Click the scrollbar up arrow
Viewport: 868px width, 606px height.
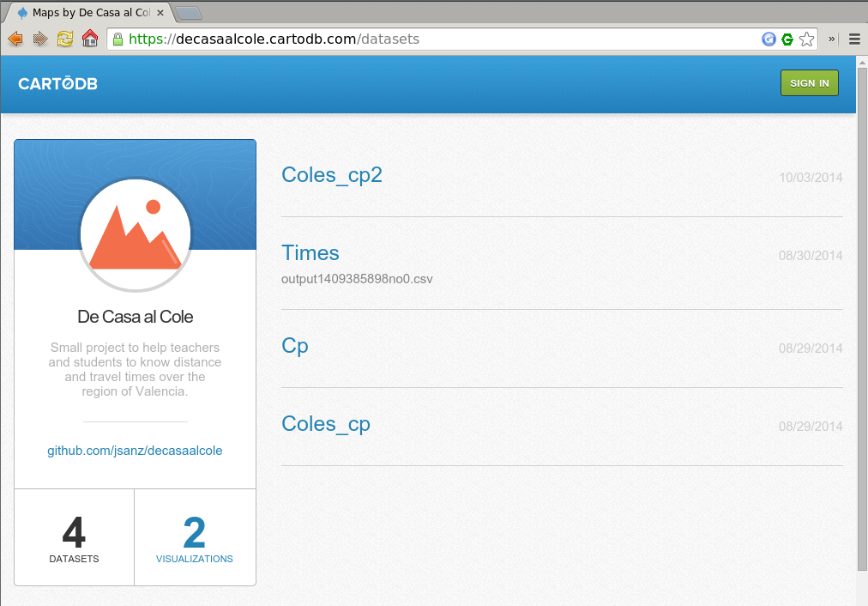[x=862, y=62]
